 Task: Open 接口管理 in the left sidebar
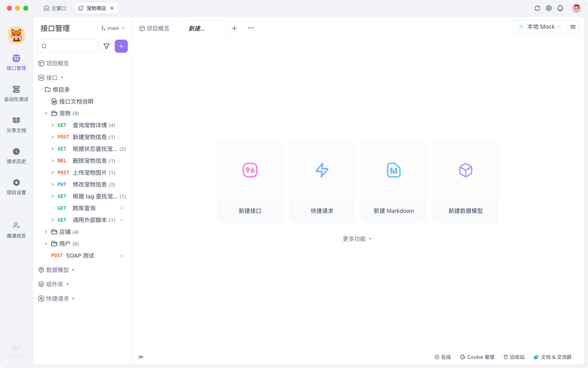(16, 62)
